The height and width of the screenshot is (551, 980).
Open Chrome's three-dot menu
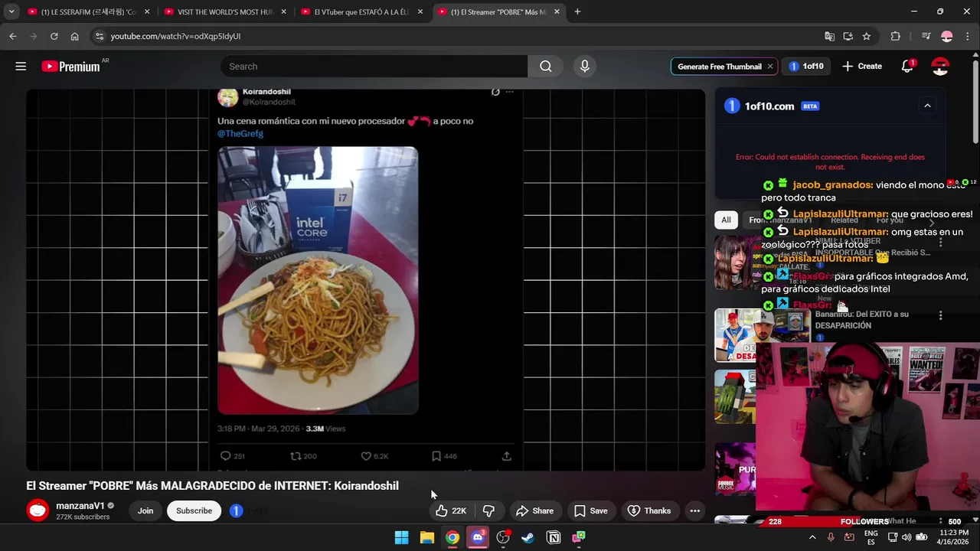[967, 36]
